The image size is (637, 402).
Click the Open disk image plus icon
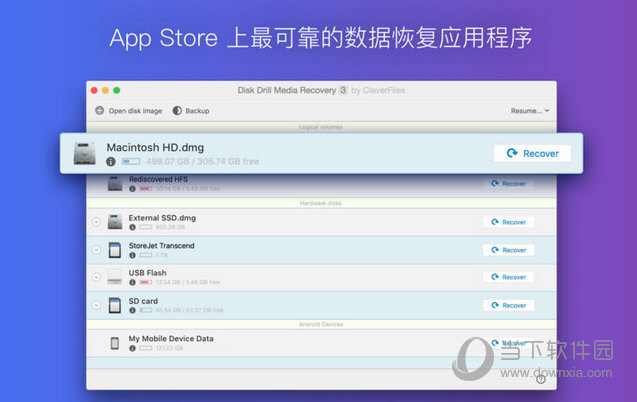100,110
